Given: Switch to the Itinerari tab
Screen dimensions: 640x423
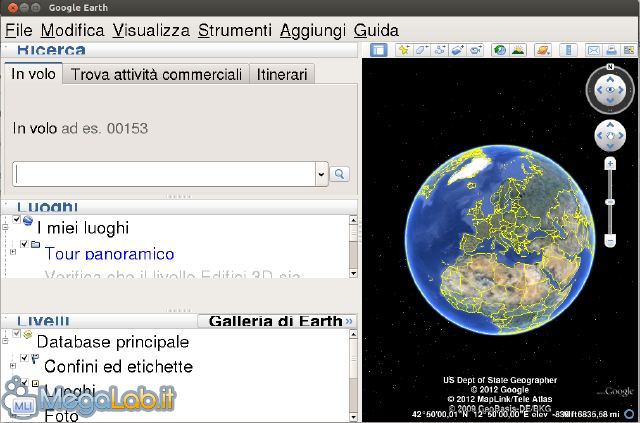Looking at the screenshot, I should point(282,75).
